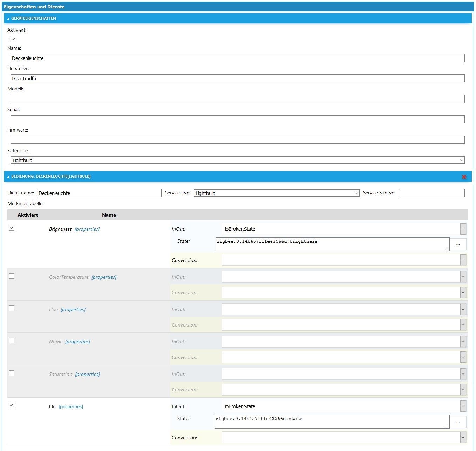The image size is (476, 451).
Task: Open Name characteristic properties link
Action: point(78,342)
